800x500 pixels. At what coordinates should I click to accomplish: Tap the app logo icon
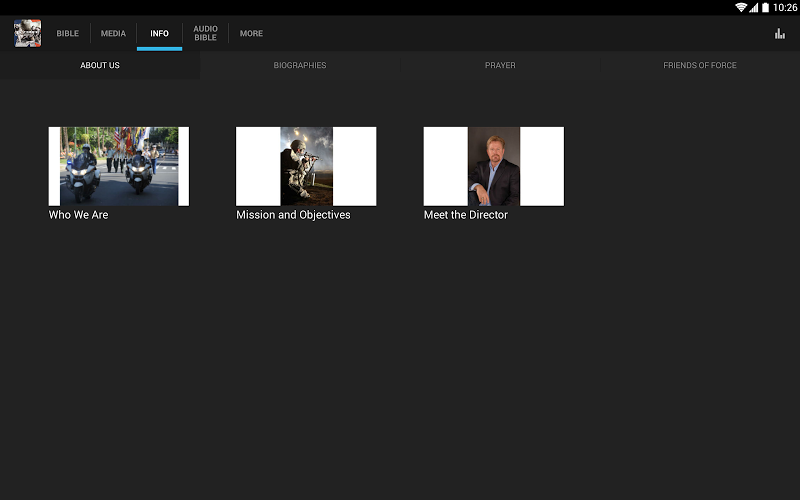[27, 33]
